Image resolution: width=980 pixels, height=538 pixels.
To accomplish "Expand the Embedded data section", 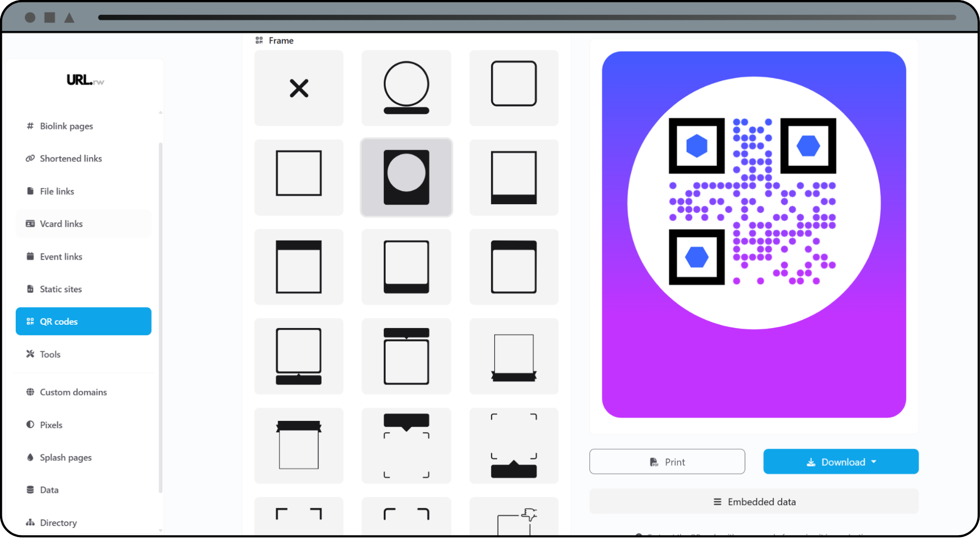I will (x=754, y=501).
